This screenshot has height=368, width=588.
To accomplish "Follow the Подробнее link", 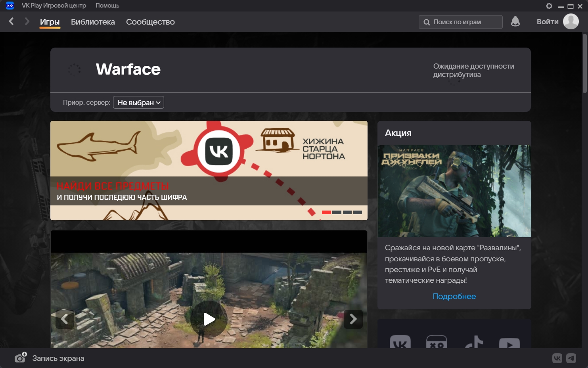I will click(x=454, y=296).
